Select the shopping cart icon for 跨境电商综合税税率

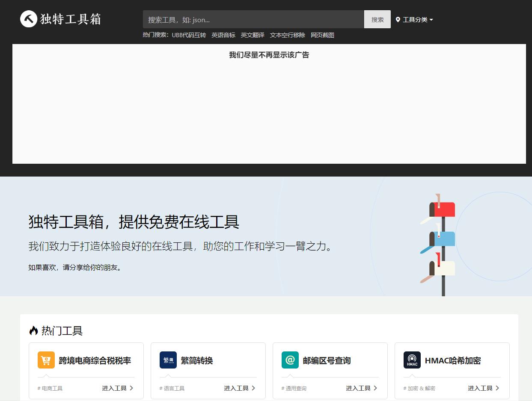click(x=46, y=360)
